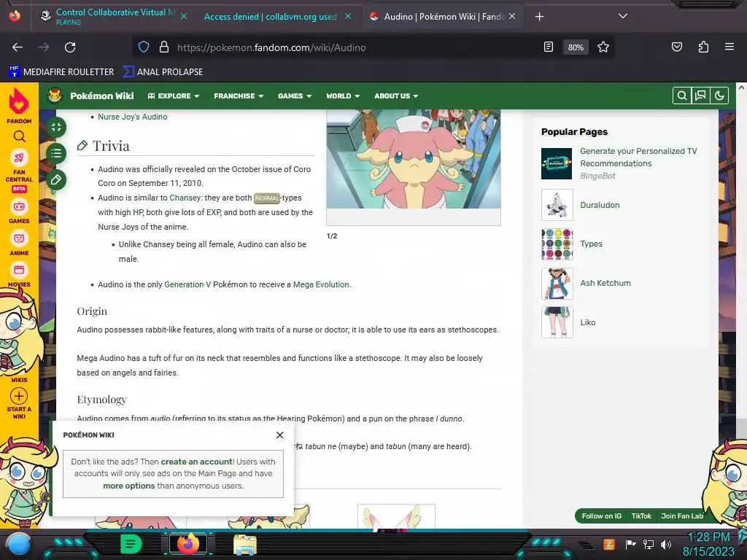Click the more options link
The width and height of the screenshot is (747, 560).
pos(129,486)
